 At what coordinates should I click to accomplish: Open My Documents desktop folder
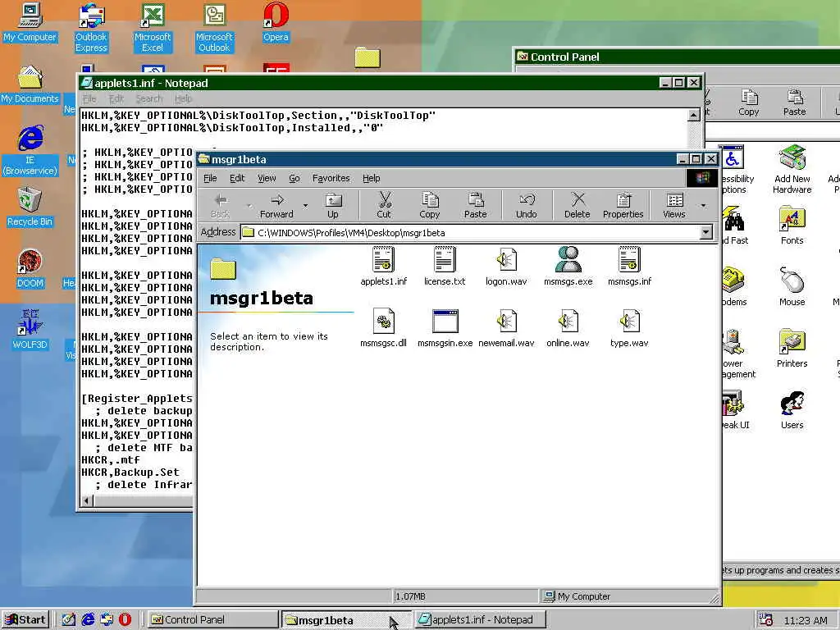[30, 84]
